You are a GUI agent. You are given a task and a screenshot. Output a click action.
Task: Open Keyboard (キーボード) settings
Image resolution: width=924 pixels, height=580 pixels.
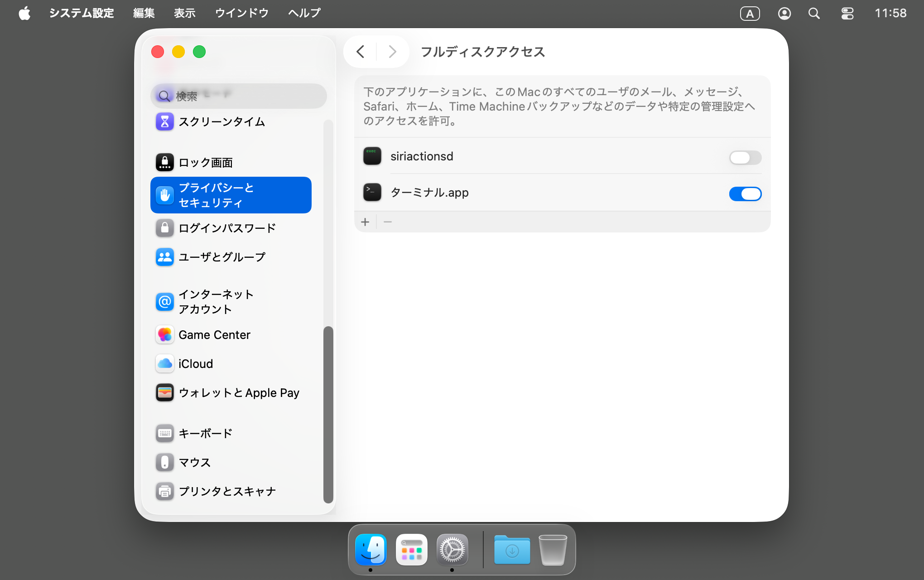tap(205, 433)
